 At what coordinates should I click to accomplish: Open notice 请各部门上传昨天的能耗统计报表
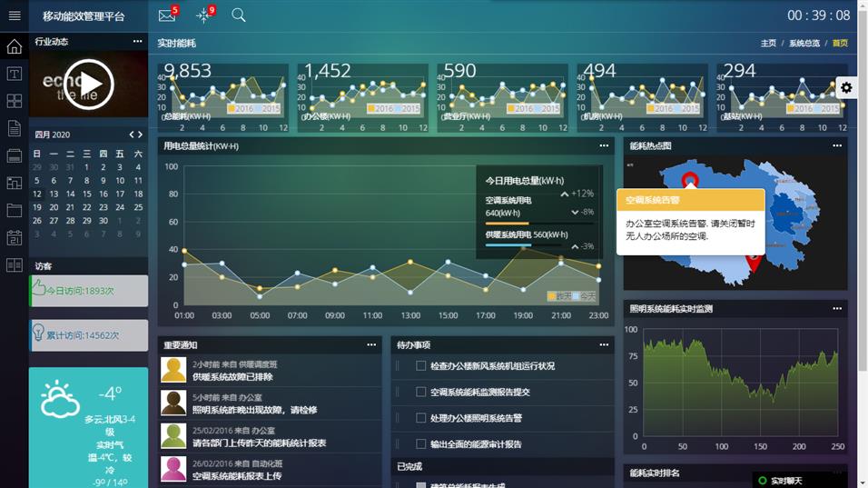(259, 443)
